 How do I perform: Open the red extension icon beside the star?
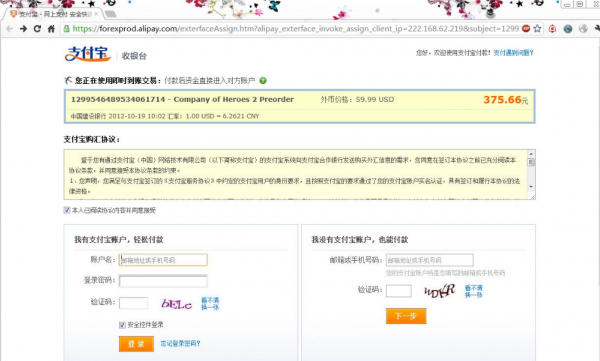pos(552,29)
